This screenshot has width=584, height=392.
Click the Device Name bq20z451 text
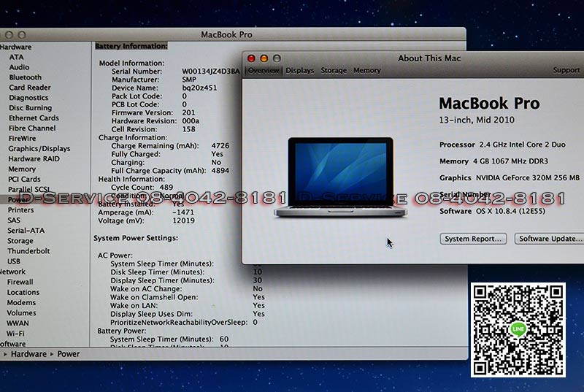pyautogui.click(x=199, y=88)
